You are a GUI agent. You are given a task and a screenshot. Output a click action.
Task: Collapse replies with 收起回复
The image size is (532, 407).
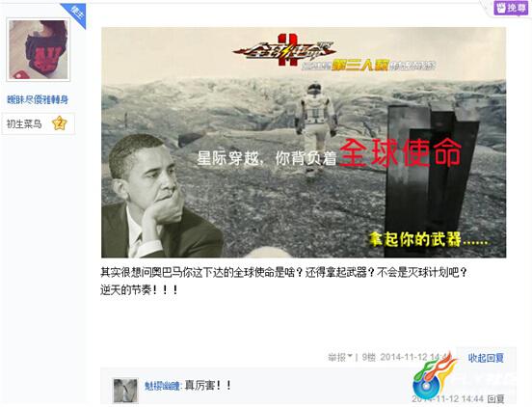(x=486, y=358)
